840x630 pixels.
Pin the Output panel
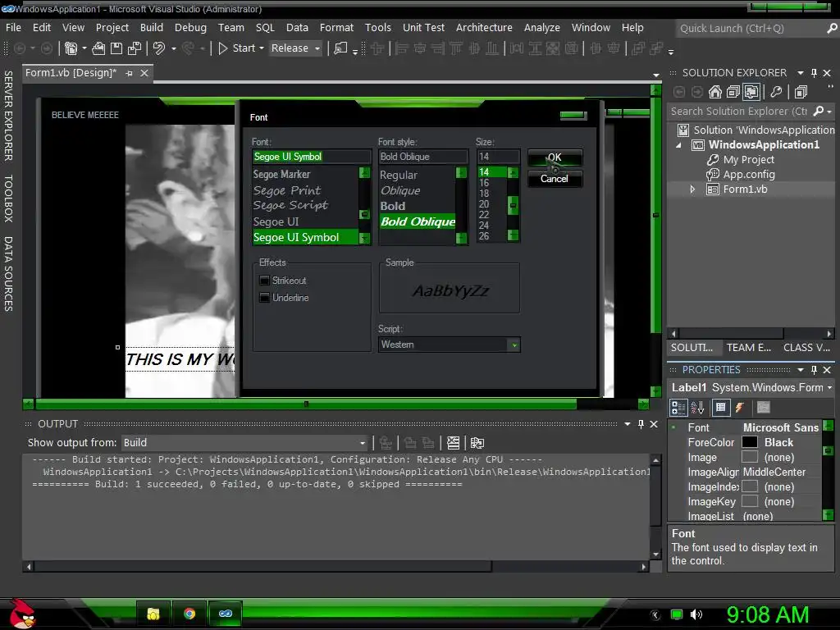(641, 424)
